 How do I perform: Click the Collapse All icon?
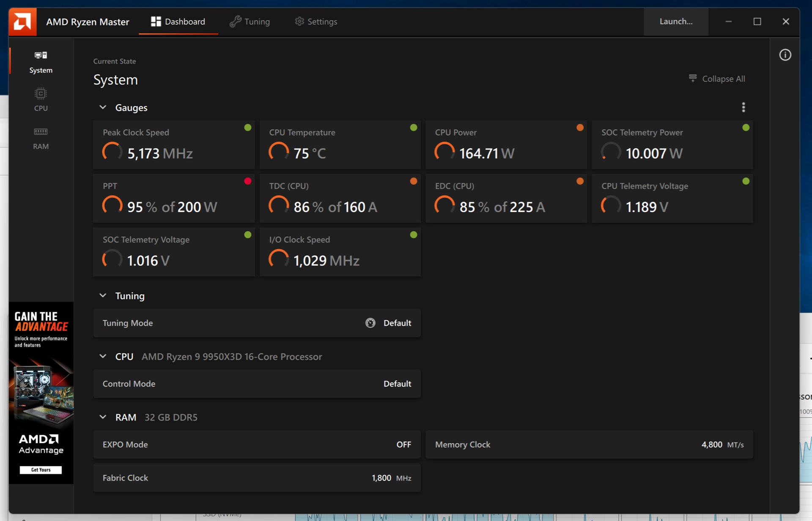tap(692, 78)
